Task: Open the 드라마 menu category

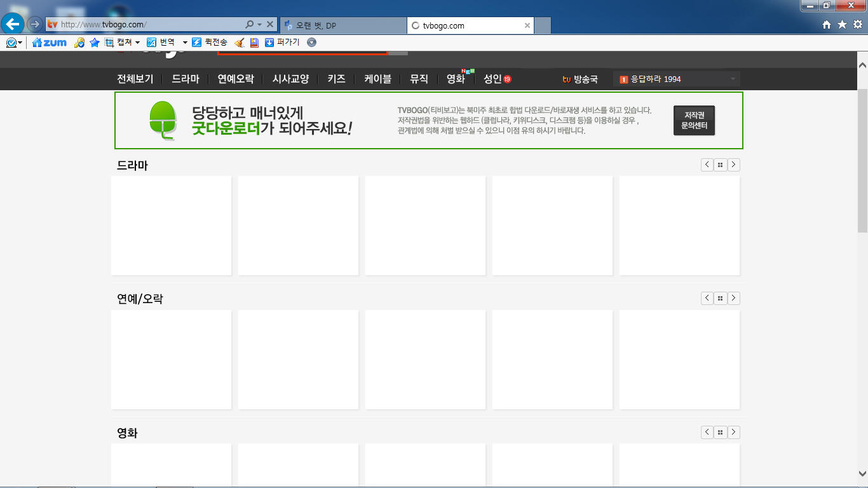Action: (186, 79)
